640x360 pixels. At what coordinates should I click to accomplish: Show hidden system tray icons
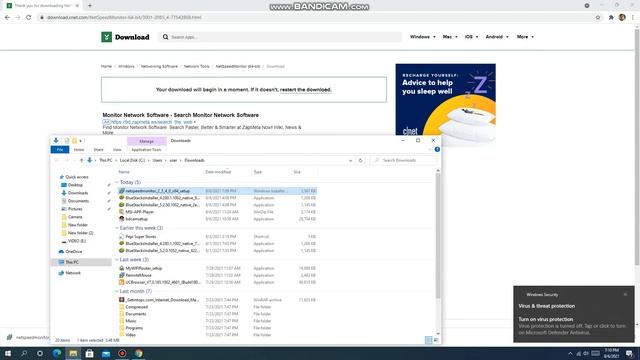point(570,353)
